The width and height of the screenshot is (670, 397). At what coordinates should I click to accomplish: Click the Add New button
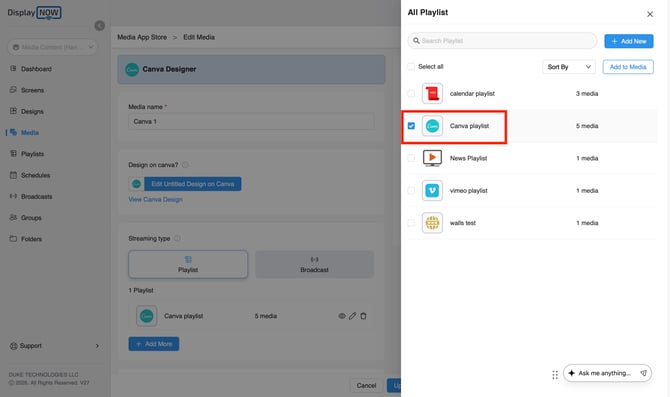click(x=629, y=41)
